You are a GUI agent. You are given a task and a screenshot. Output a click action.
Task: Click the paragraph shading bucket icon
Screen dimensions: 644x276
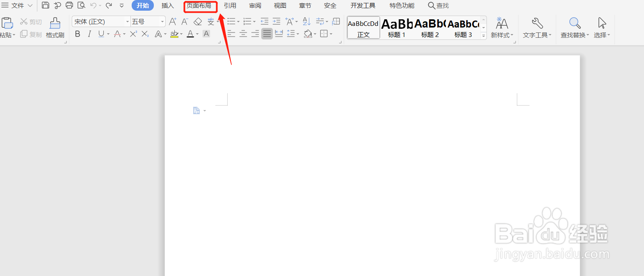tap(308, 34)
